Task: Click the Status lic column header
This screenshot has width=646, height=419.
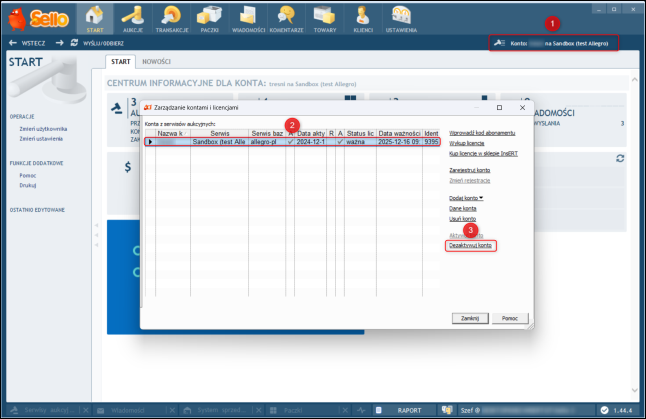Action: click(x=360, y=133)
